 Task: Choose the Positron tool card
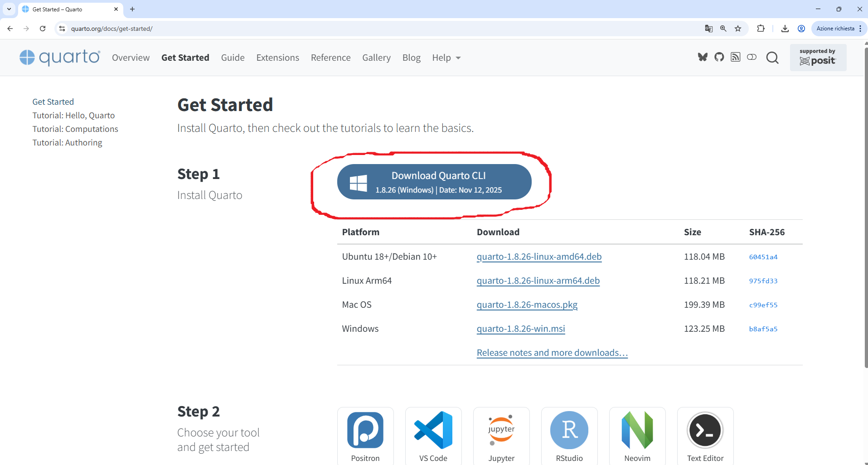click(365, 436)
